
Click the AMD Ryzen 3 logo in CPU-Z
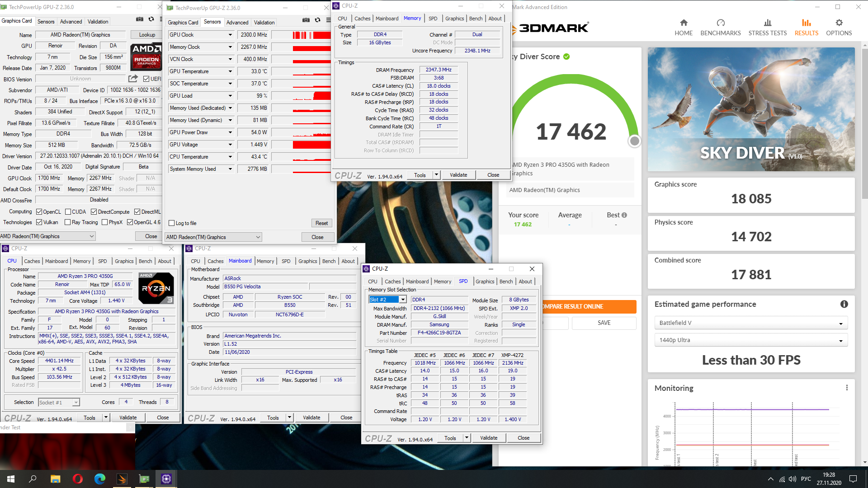tap(156, 288)
